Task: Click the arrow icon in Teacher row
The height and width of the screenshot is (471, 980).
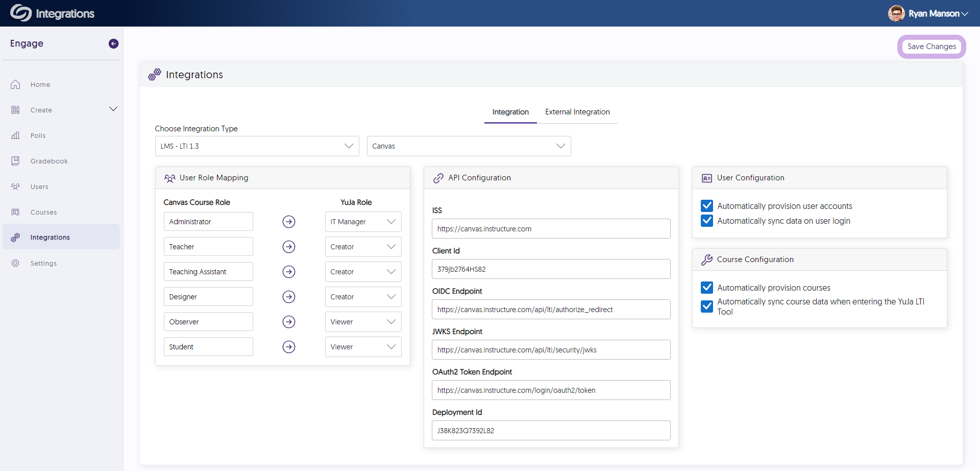Action: (289, 247)
